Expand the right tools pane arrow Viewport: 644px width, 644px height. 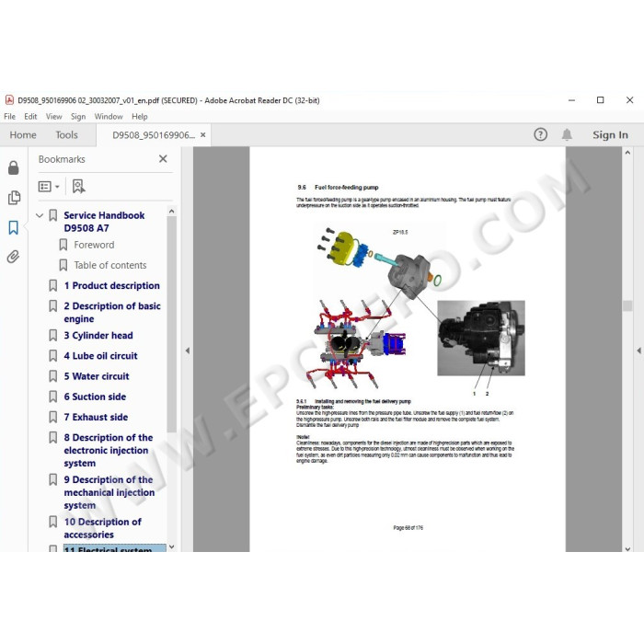[x=639, y=351]
